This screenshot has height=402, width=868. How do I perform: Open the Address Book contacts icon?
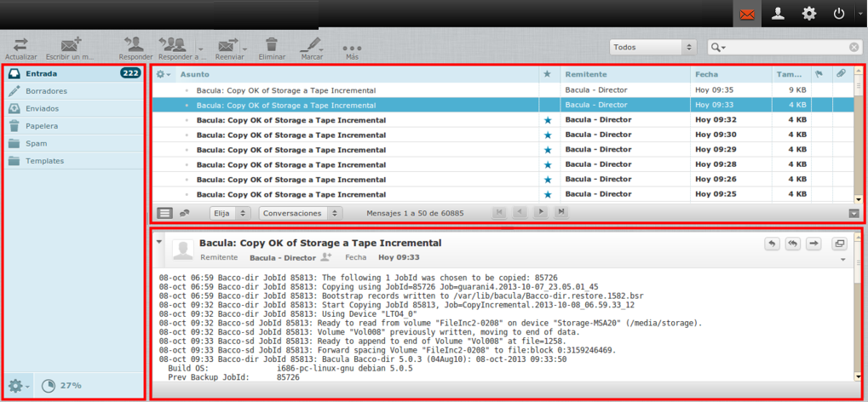(779, 14)
